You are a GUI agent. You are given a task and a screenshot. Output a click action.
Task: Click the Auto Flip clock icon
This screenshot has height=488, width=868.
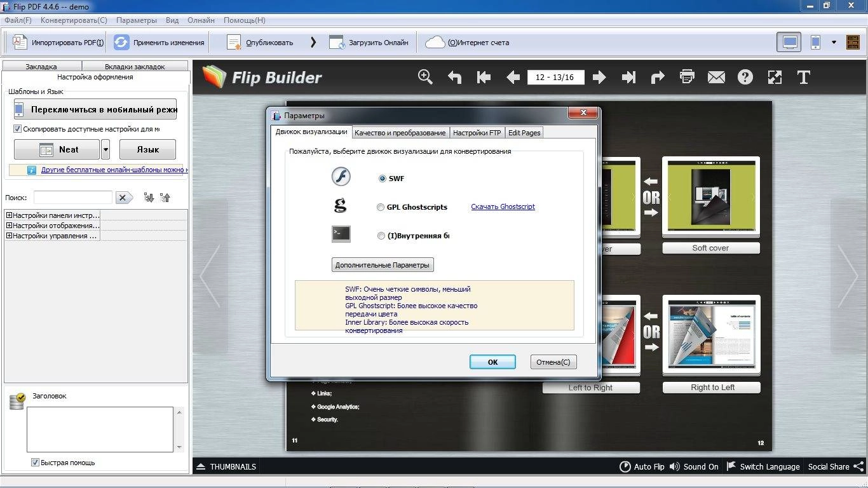[625, 466]
